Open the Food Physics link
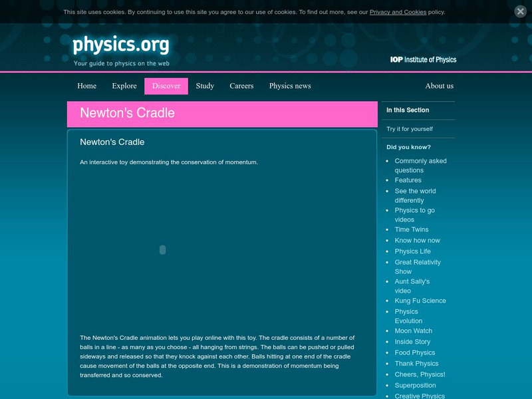 coord(414,353)
